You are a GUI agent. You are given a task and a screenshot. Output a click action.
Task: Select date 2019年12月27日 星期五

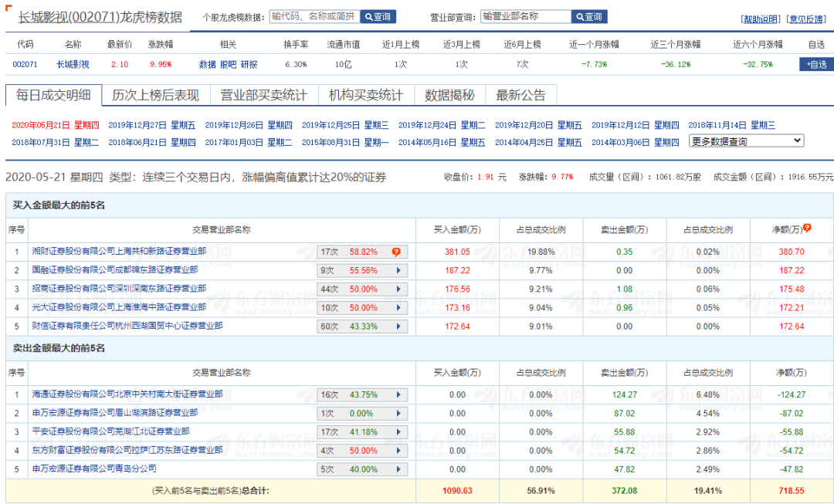[151, 125]
